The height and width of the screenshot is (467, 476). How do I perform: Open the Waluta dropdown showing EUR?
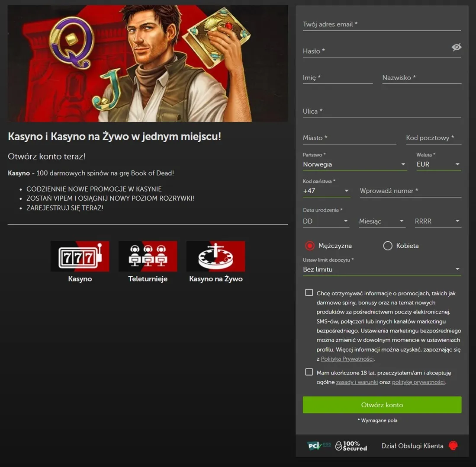click(439, 164)
